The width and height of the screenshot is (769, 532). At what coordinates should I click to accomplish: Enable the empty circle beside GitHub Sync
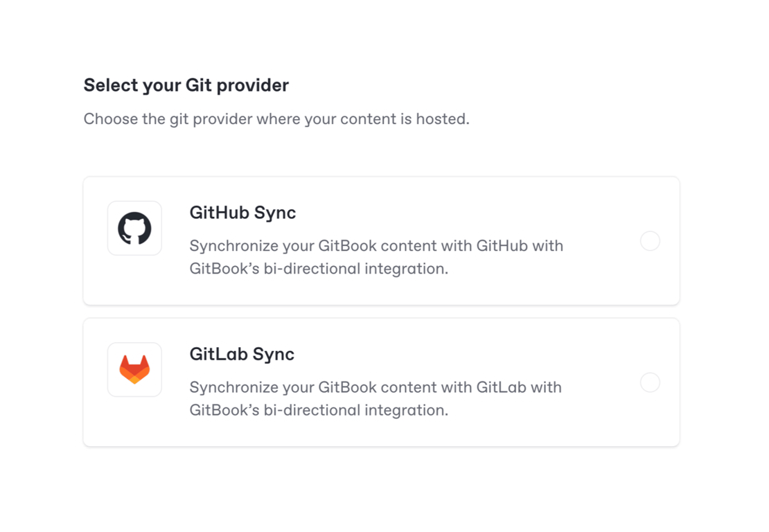pyautogui.click(x=650, y=241)
